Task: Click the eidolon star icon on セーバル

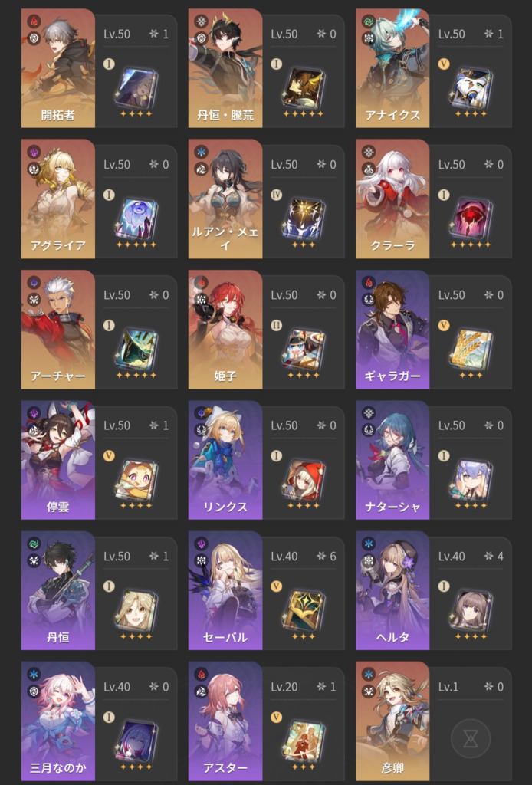Action: coord(321,557)
